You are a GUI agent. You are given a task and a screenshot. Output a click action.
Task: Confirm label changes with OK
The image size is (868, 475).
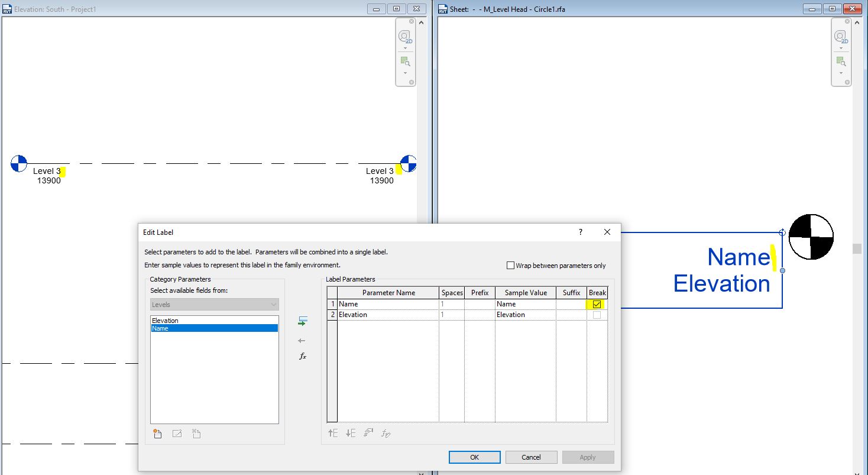click(x=474, y=457)
